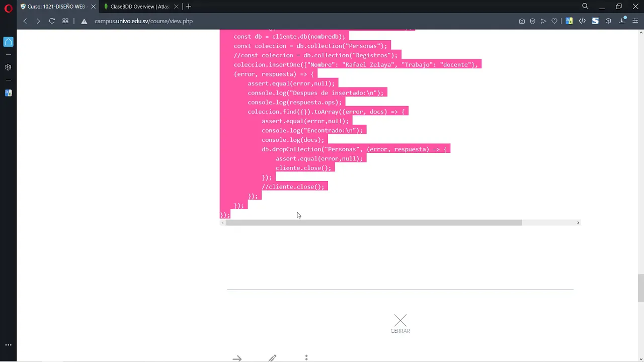Open the sidebar translator app icon
This screenshot has height=362, width=644.
(x=8, y=93)
